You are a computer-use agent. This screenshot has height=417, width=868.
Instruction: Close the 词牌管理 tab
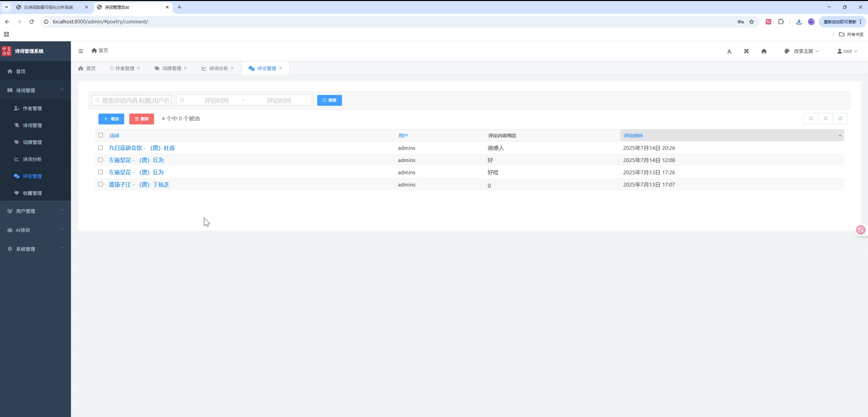point(186,68)
